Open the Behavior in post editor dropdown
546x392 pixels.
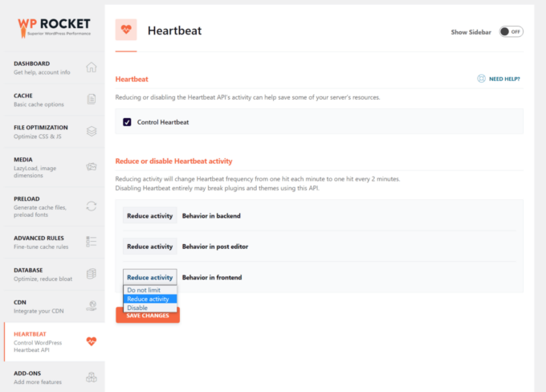pos(149,247)
